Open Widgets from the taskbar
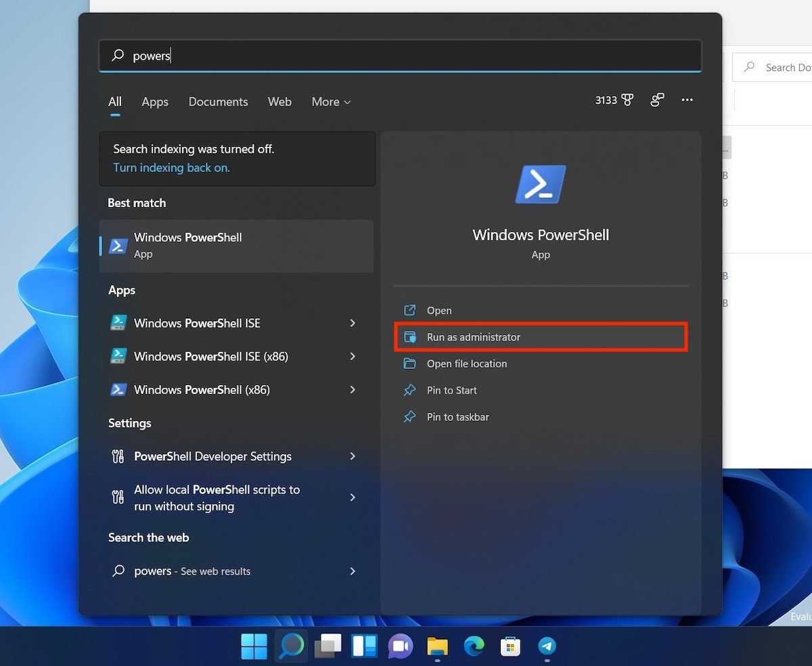The width and height of the screenshot is (812, 666). point(365,646)
